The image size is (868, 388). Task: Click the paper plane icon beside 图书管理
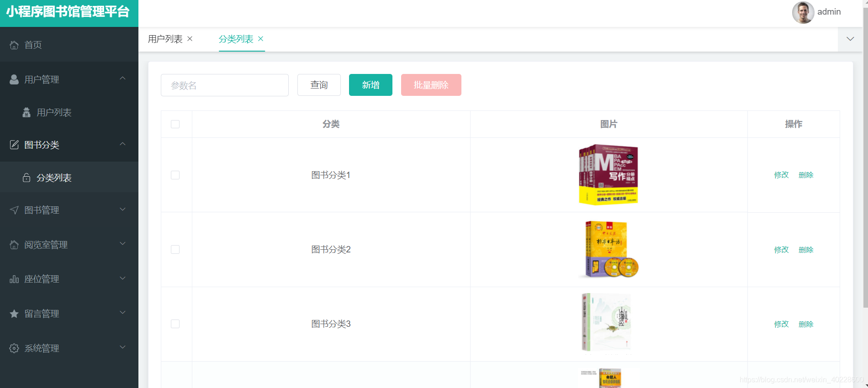[14, 210]
